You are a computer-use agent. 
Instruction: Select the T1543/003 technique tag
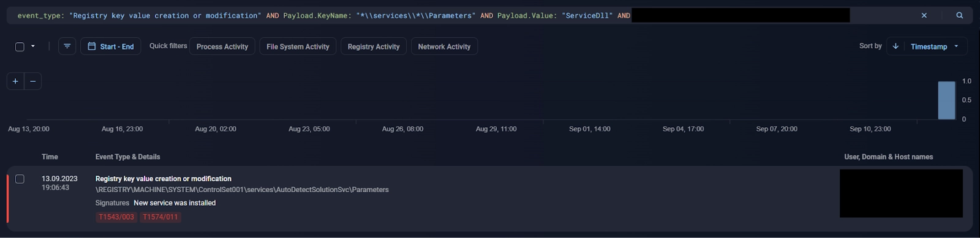pyautogui.click(x=116, y=217)
